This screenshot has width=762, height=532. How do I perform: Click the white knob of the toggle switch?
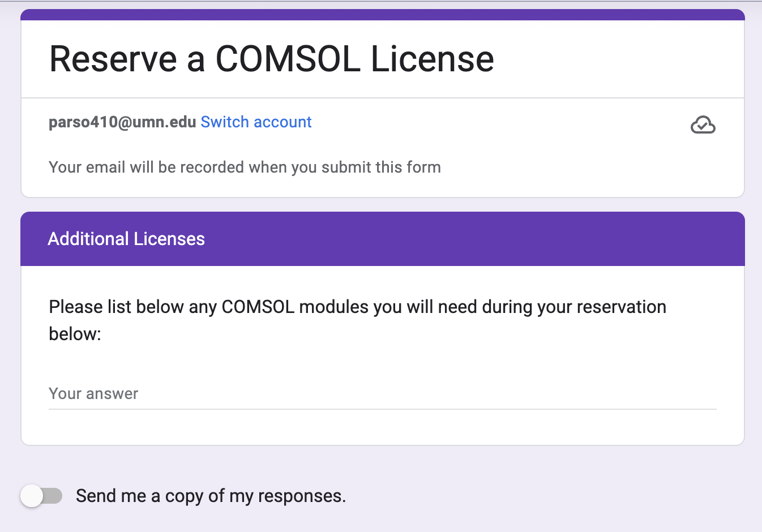point(32,496)
